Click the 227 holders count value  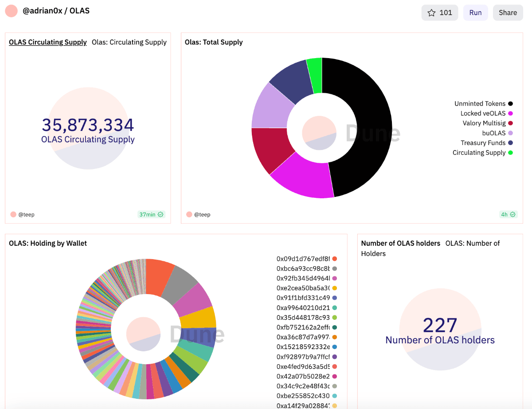coord(440,326)
